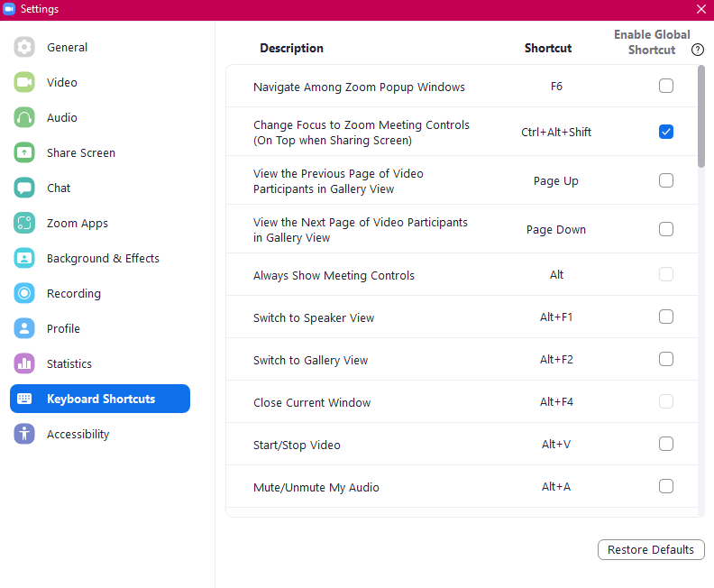Image resolution: width=714 pixels, height=588 pixels.
Task: Enable global shortcut for View Previous Page
Action: point(665,180)
